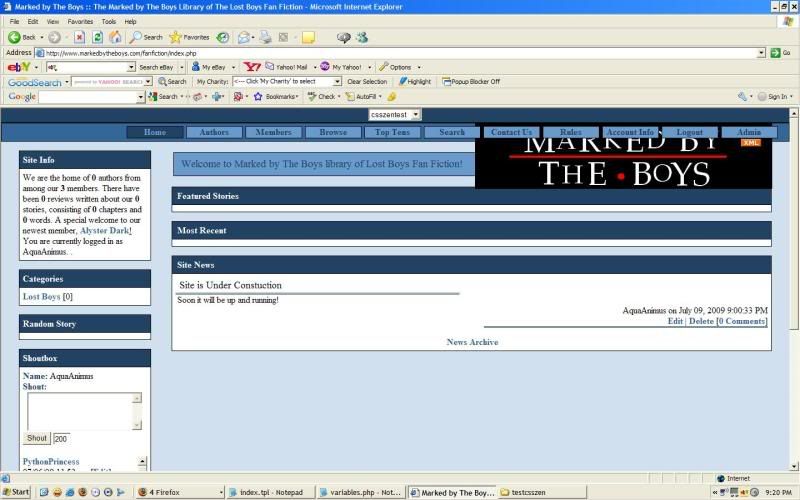
Task: Click the Home navigation tab
Action: (x=155, y=132)
